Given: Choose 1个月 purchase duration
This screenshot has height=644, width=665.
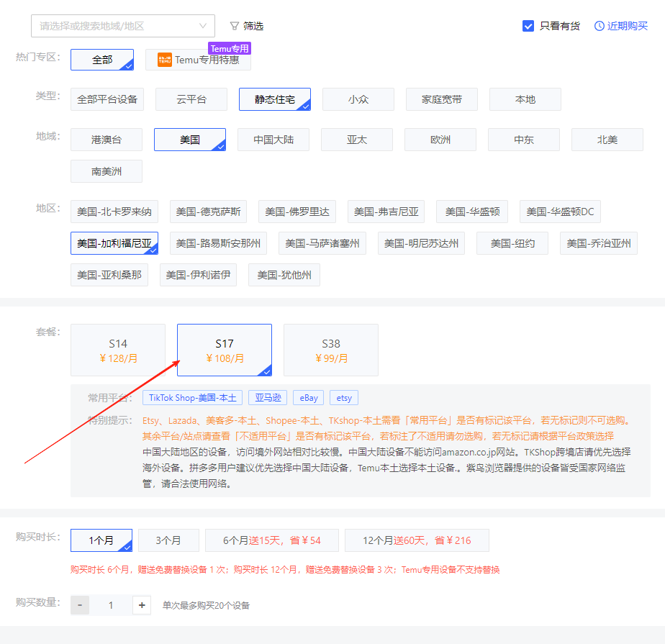Looking at the screenshot, I should coord(101,540).
